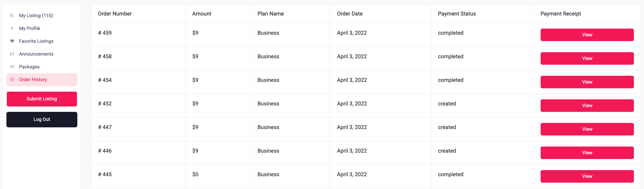Click the Order History clock icon

12,80
